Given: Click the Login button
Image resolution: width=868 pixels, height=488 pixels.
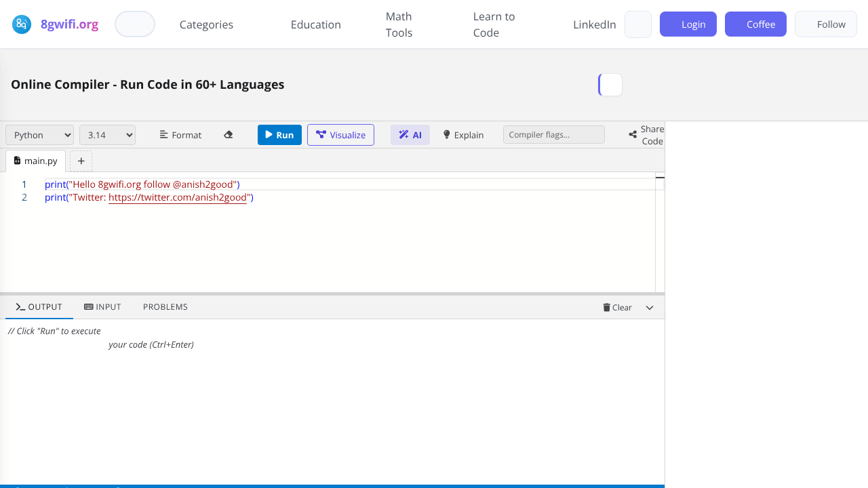Looking at the screenshot, I should point(688,24).
